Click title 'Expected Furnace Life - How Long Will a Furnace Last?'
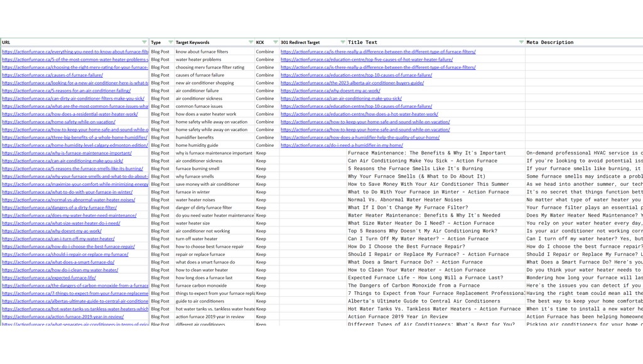The width and height of the screenshot is (643, 364). (x=425, y=277)
